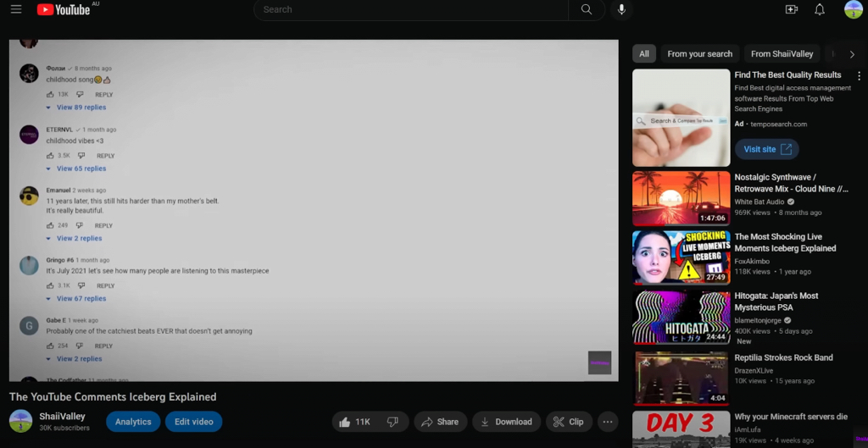The width and height of the screenshot is (868, 448).
Task: Click commenter name ETERNVL
Action: pyautogui.click(x=59, y=130)
